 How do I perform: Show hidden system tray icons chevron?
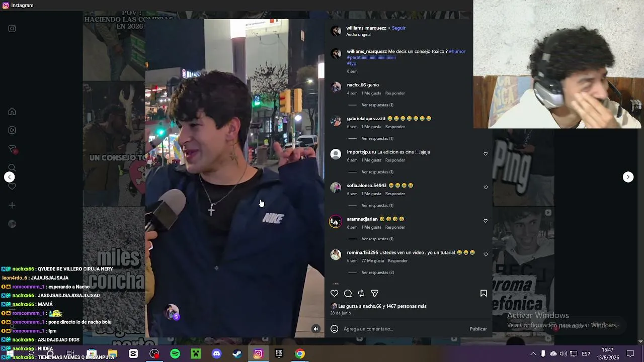click(x=533, y=354)
